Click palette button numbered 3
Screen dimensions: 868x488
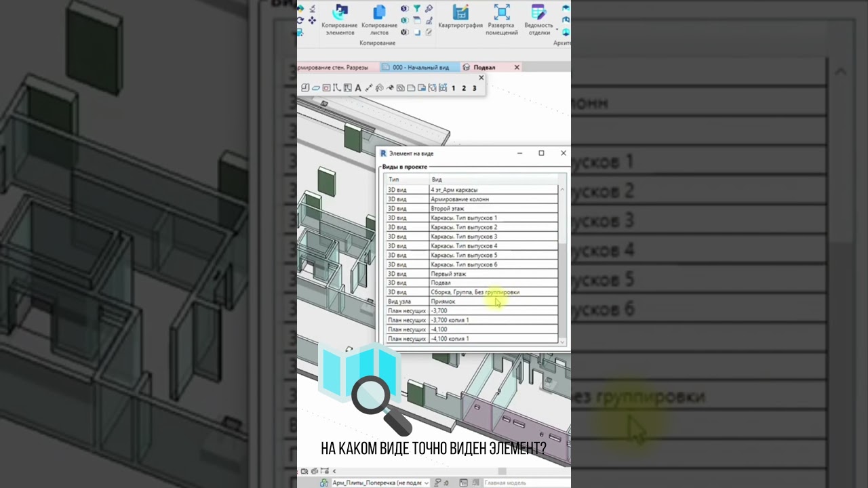click(474, 88)
